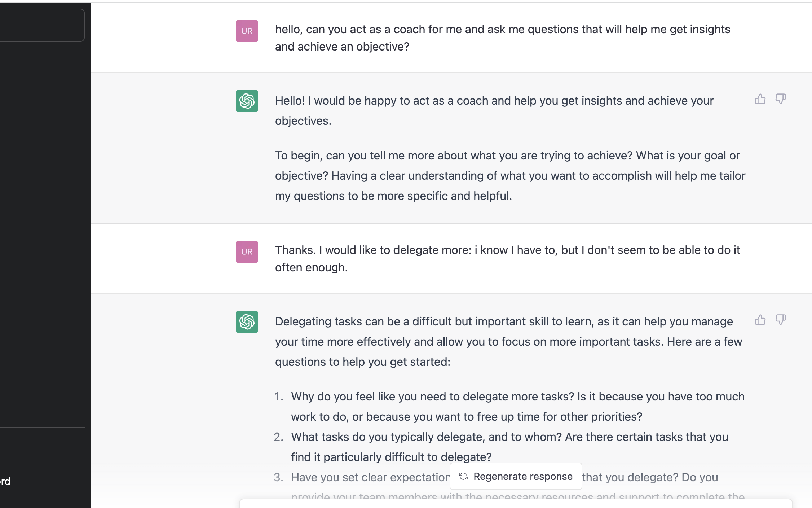This screenshot has height=508, width=812.
Task: Click the sentence "Hello! I would be happy to act"
Action: pyautogui.click(x=494, y=111)
